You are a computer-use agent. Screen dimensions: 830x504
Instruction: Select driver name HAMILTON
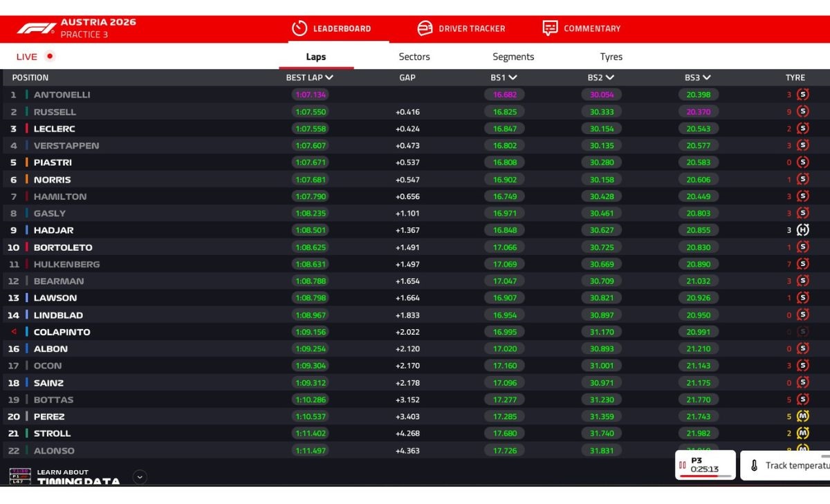click(x=60, y=196)
